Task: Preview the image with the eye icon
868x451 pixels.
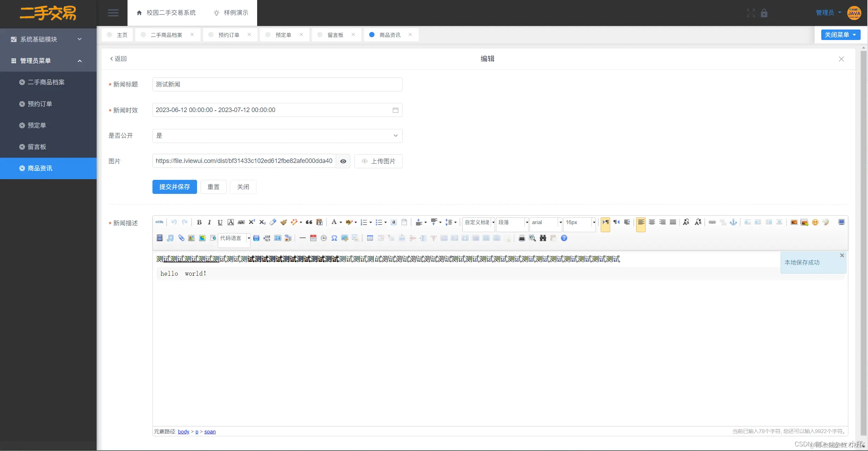Action: (x=343, y=161)
